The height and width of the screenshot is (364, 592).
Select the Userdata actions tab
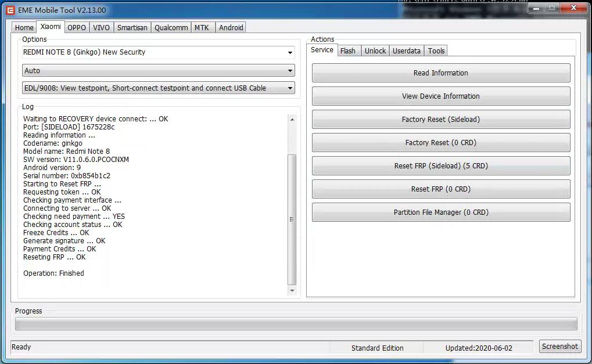coord(407,51)
